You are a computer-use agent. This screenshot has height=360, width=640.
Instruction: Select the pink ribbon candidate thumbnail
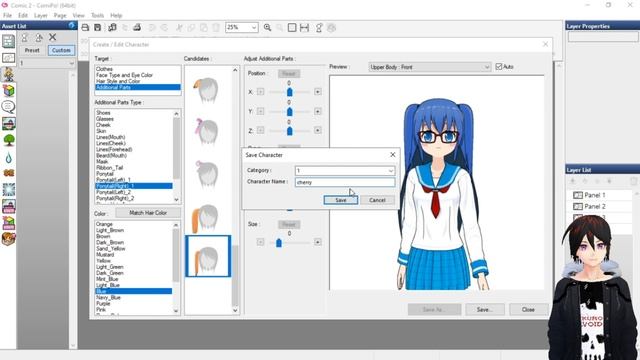tap(208, 132)
